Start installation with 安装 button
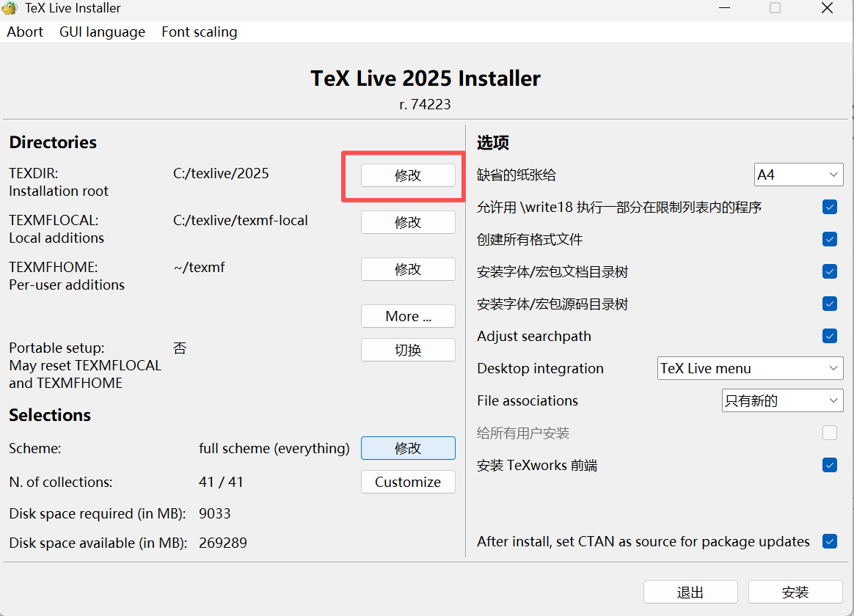 pyautogui.click(x=795, y=592)
